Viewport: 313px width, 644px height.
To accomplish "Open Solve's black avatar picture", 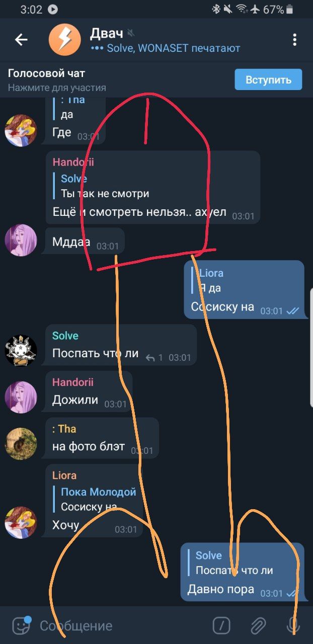I will (21, 350).
